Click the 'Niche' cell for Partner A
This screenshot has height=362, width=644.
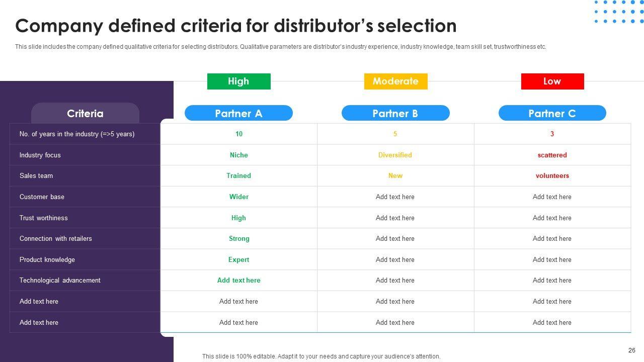coord(238,155)
